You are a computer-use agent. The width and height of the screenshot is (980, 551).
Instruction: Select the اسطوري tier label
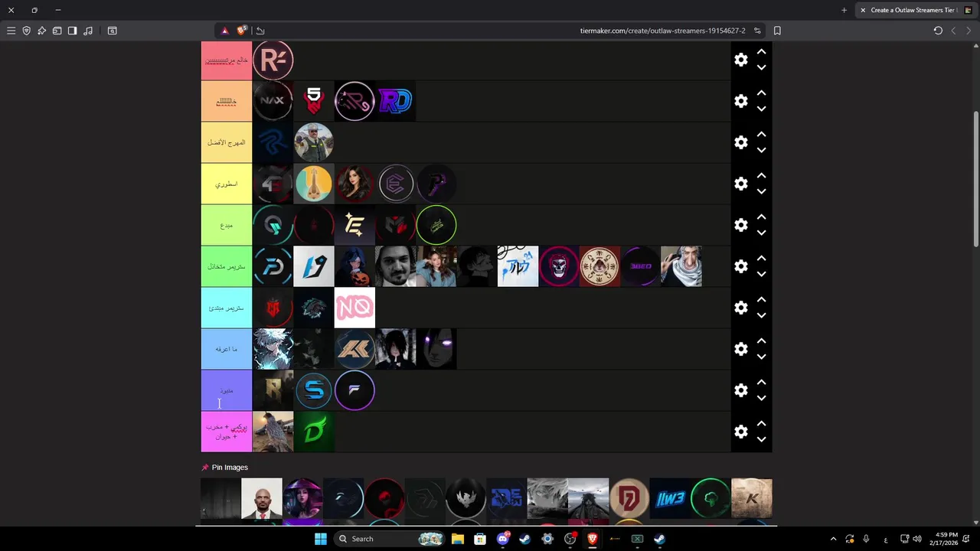pos(227,184)
